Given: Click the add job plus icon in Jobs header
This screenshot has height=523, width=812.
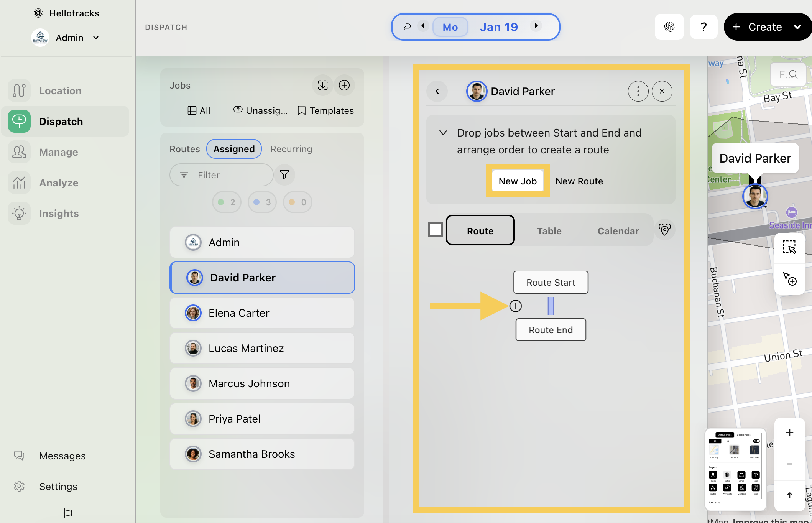Looking at the screenshot, I should pyautogui.click(x=344, y=85).
